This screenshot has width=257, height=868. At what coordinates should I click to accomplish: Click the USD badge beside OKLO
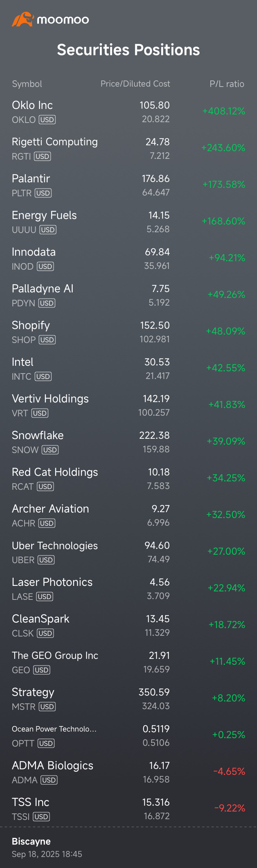[47, 120]
